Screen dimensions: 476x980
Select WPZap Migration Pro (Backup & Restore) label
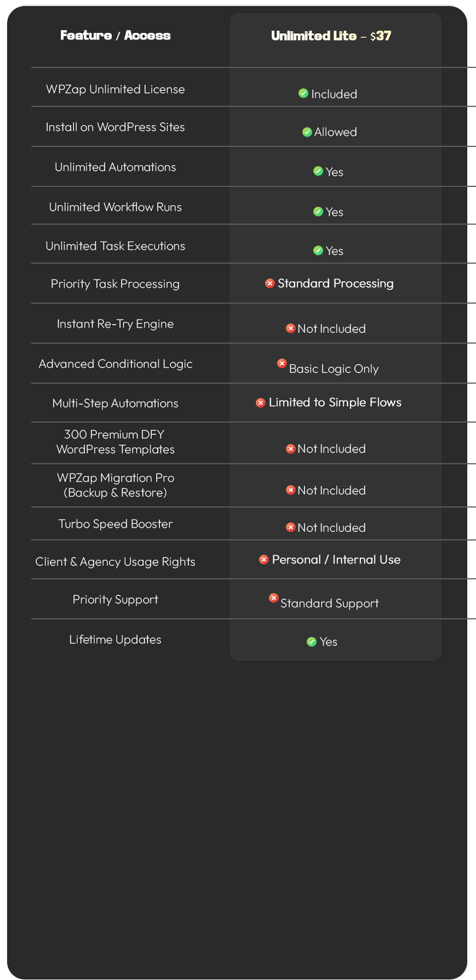[x=115, y=485]
